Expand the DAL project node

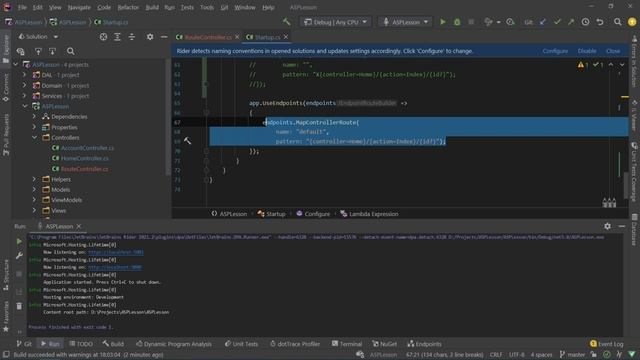point(24,75)
